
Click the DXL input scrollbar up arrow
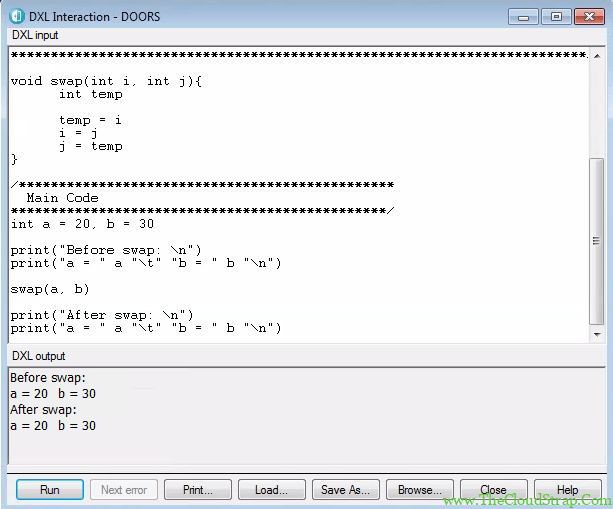597,56
